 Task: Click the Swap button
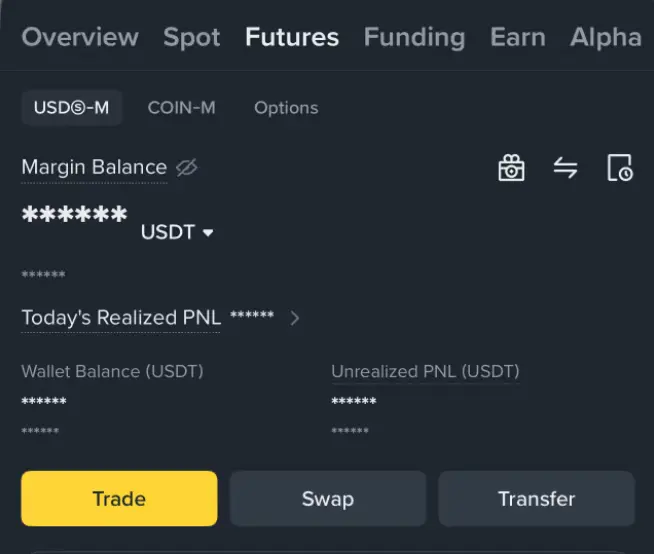click(328, 498)
